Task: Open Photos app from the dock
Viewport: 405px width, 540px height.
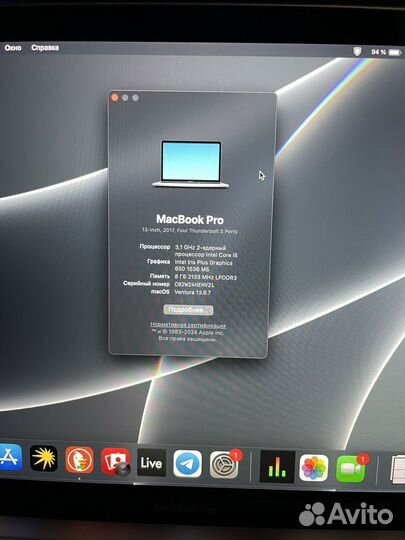Action: (314, 468)
